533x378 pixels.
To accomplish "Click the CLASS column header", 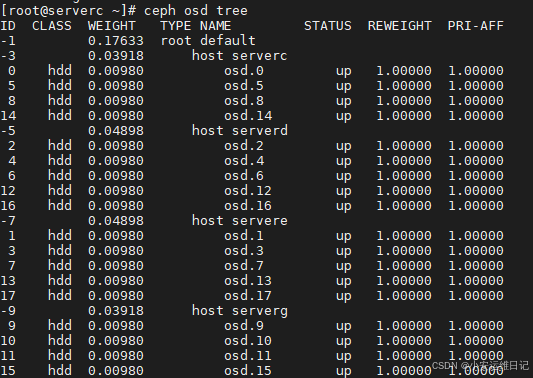I will click(52, 26).
